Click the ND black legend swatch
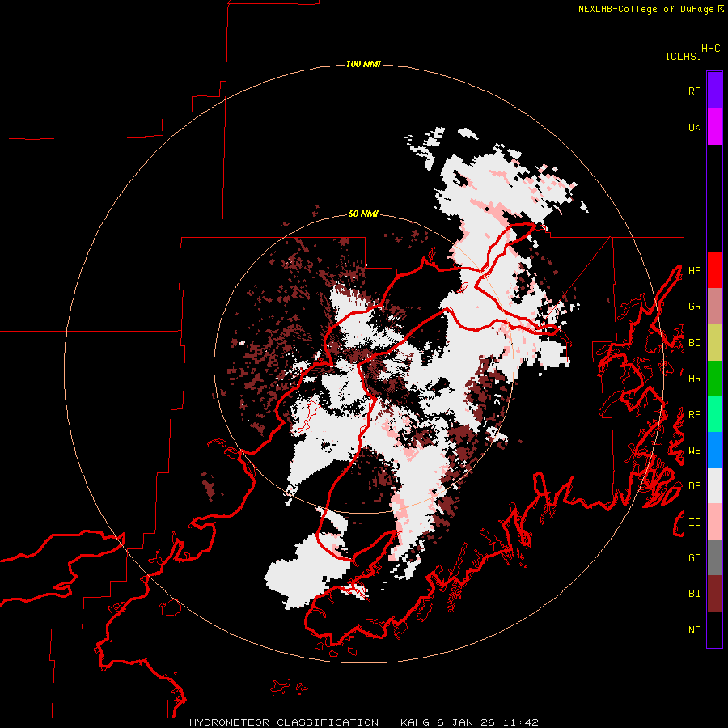 (714, 629)
